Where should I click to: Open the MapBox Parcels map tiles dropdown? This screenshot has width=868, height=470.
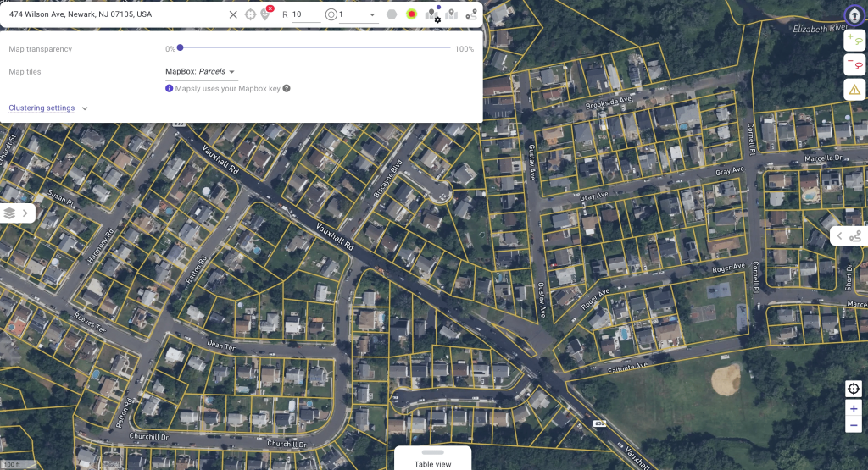click(x=201, y=72)
